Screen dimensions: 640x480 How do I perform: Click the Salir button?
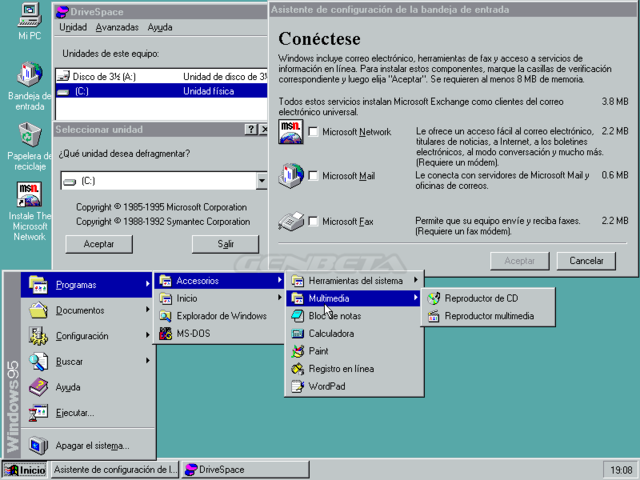click(225, 244)
